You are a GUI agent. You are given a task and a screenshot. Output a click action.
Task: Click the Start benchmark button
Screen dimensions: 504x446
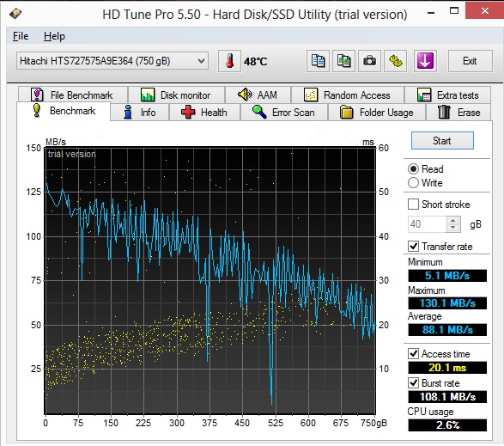click(442, 140)
